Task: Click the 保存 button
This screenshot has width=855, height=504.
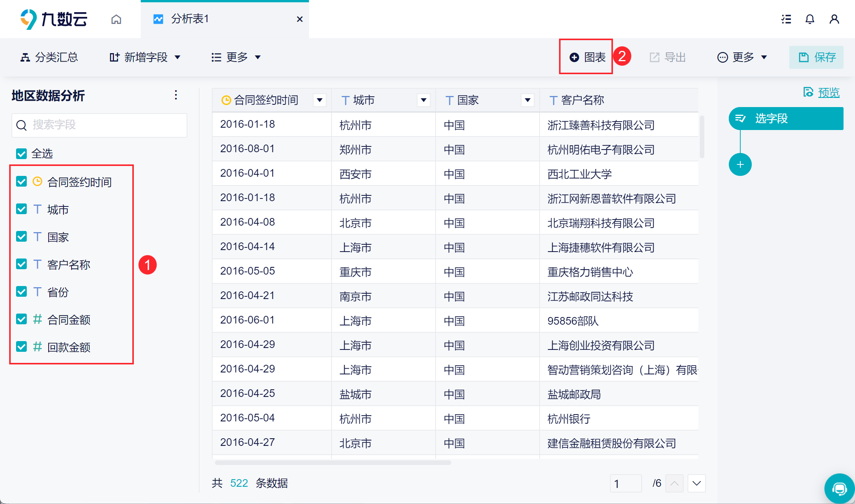Action: point(816,57)
